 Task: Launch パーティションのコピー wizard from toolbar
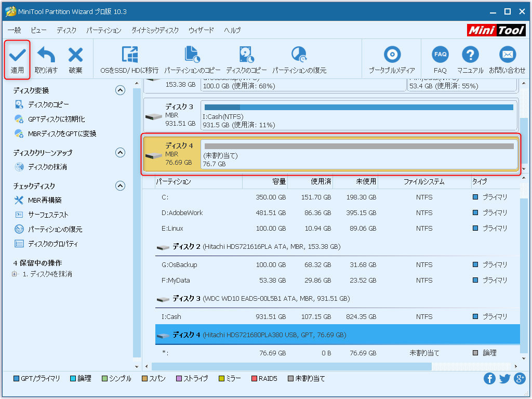click(192, 55)
